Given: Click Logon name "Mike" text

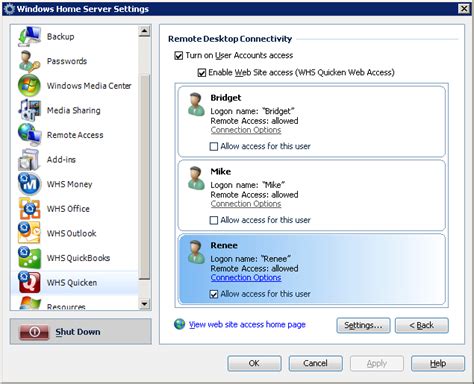Looking at the screenshot, I should (248, 185).
